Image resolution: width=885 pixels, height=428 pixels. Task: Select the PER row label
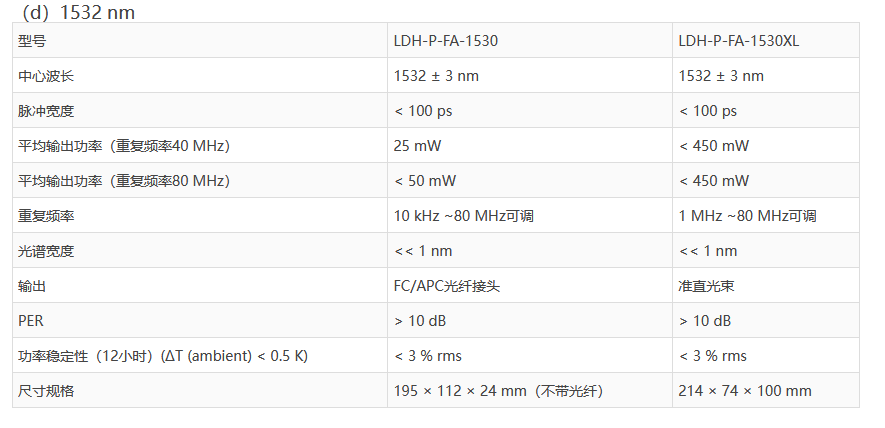pos(31,321)
